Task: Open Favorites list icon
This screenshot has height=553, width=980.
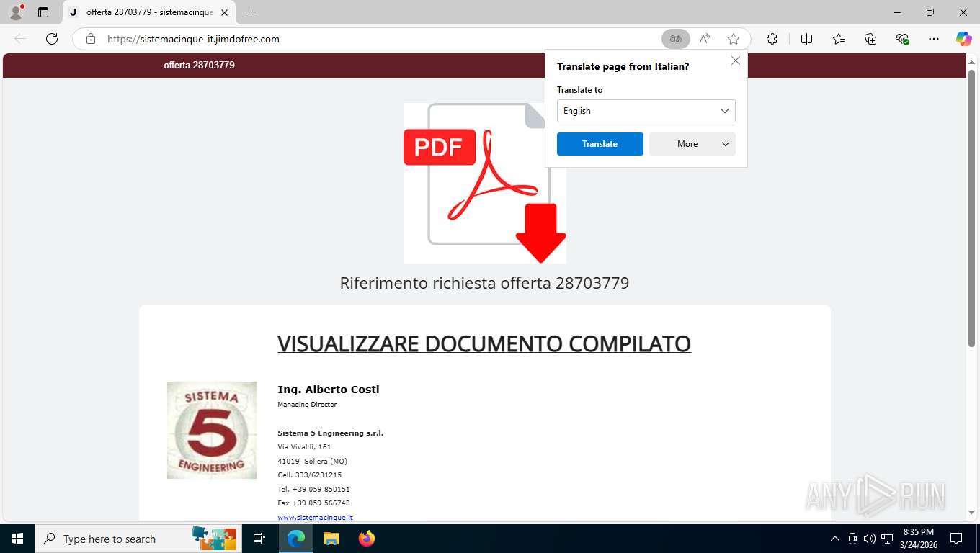Action: (839, 39)
